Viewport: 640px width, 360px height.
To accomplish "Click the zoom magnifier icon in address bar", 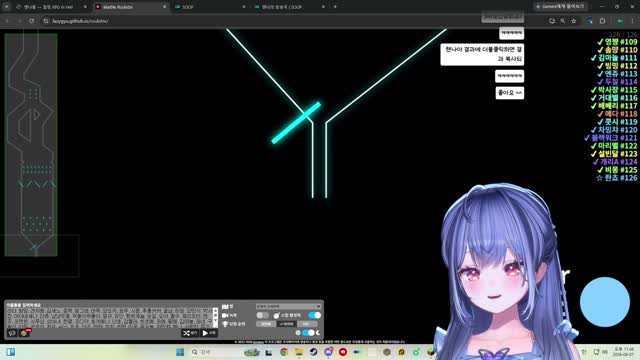I will pos(563,21).
